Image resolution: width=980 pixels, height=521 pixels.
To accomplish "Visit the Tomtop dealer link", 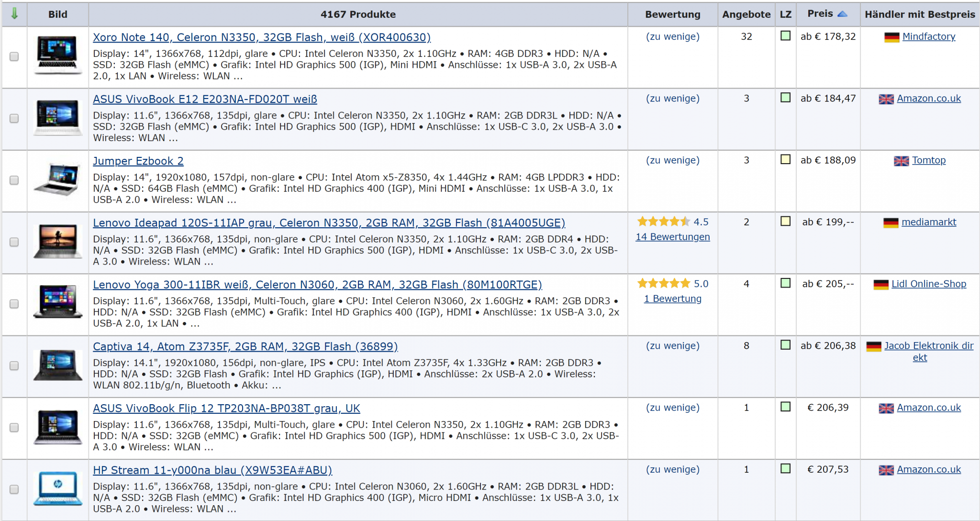I will 928,160.
